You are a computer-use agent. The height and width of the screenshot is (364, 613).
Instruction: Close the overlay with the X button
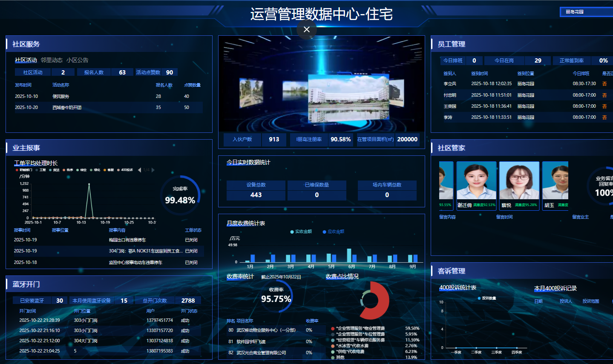coord(306,29)
